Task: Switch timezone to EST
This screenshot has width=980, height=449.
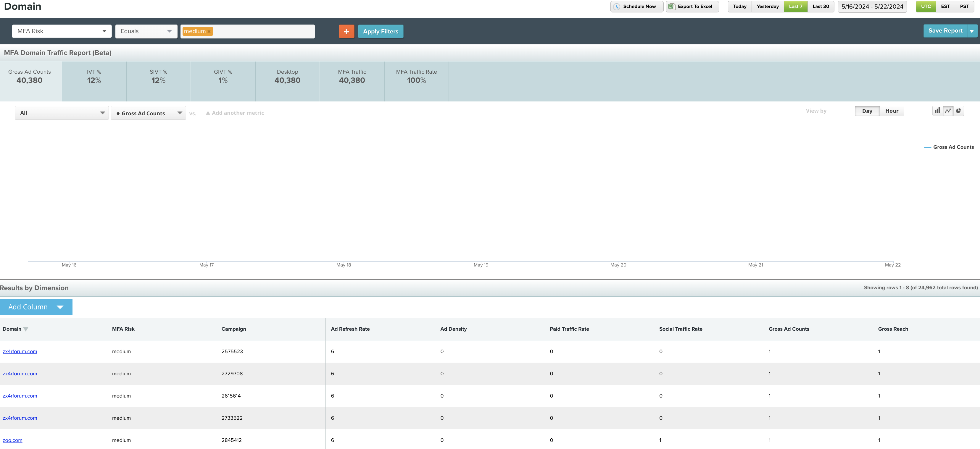Action: click(945, 7)
